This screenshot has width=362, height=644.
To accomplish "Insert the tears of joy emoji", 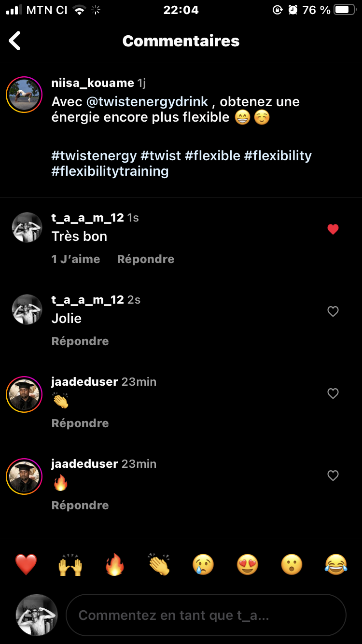I will pyautogui.click(x=336, y=564).
